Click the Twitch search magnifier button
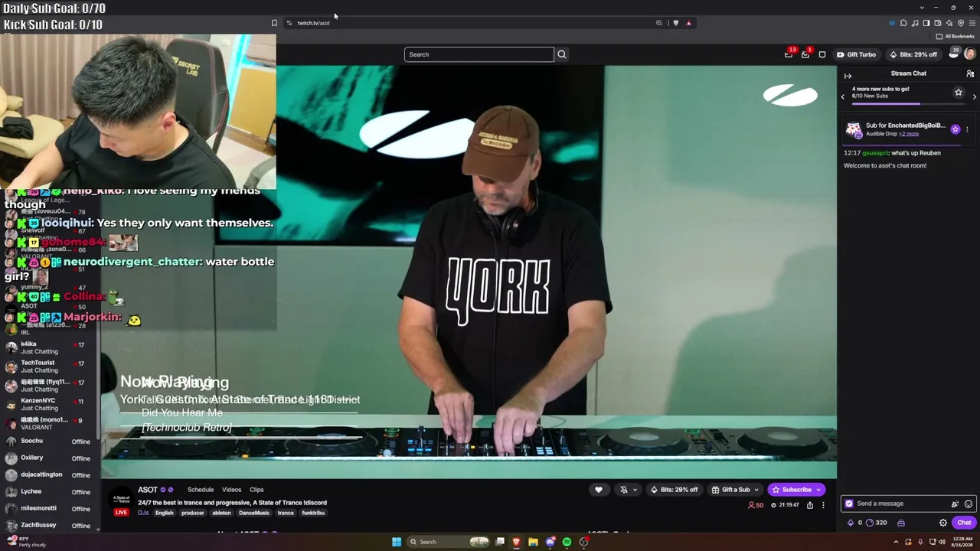This screenshot has height=551, width=980. (x=562, y=54)
